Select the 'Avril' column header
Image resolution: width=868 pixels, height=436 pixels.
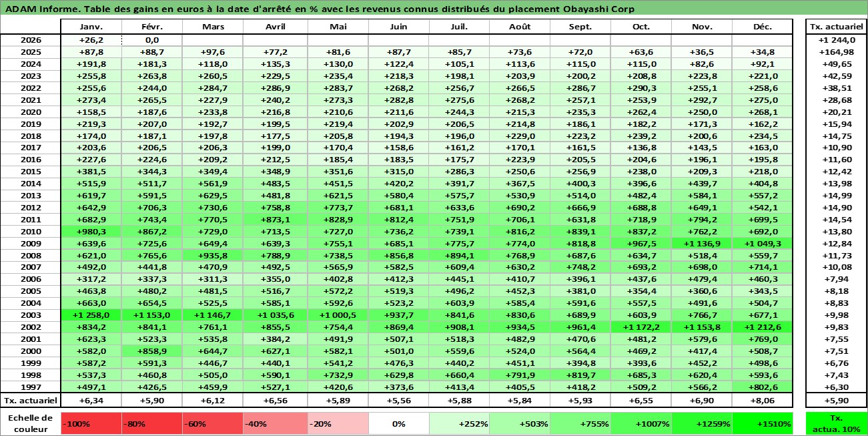pos(275,27)
